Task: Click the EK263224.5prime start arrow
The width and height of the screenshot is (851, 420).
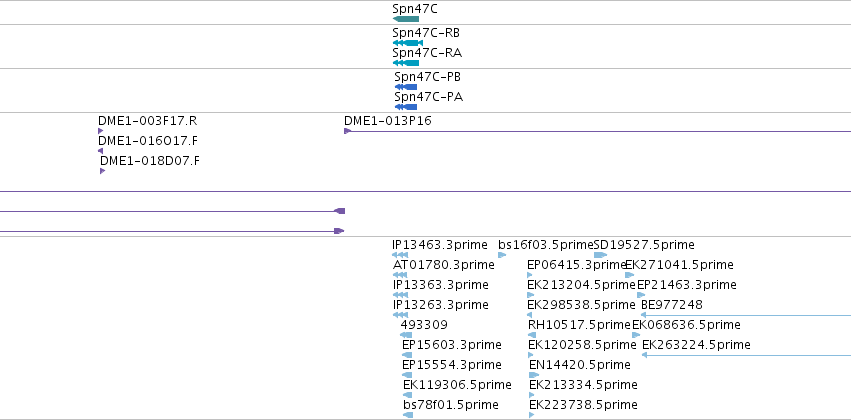Action: pos(645,355)
